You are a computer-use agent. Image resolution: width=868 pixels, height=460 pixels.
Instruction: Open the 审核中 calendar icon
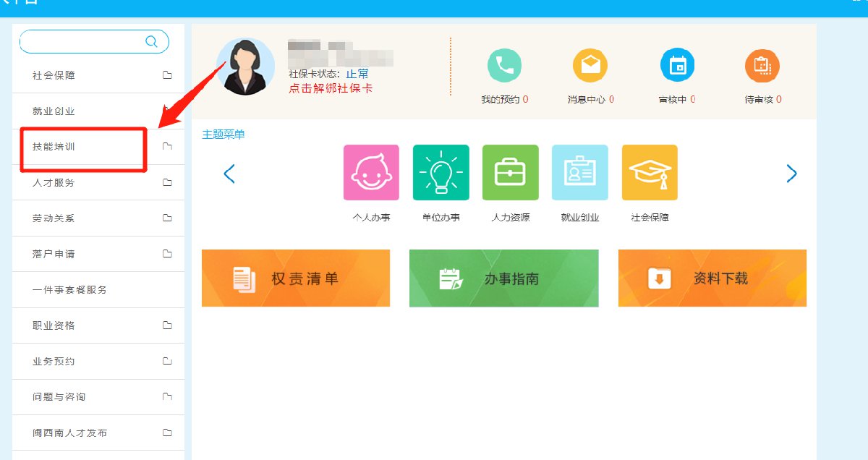click(x=677, y=65)
